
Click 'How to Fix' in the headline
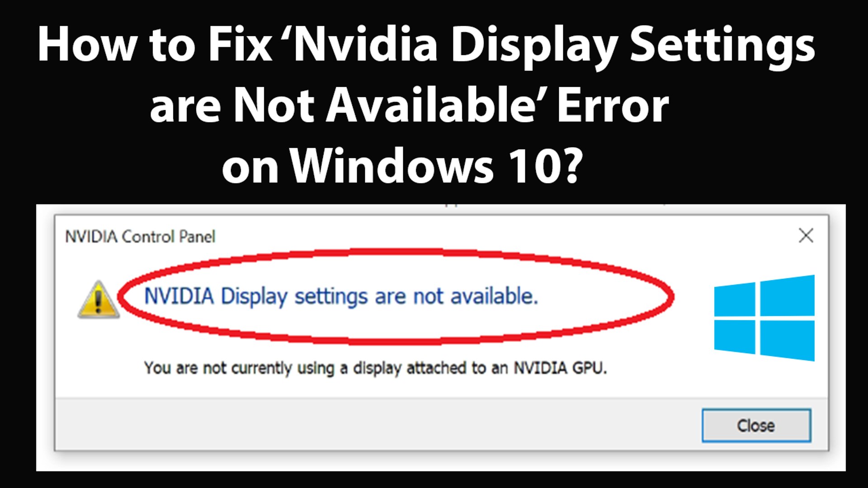pos(154,45)
